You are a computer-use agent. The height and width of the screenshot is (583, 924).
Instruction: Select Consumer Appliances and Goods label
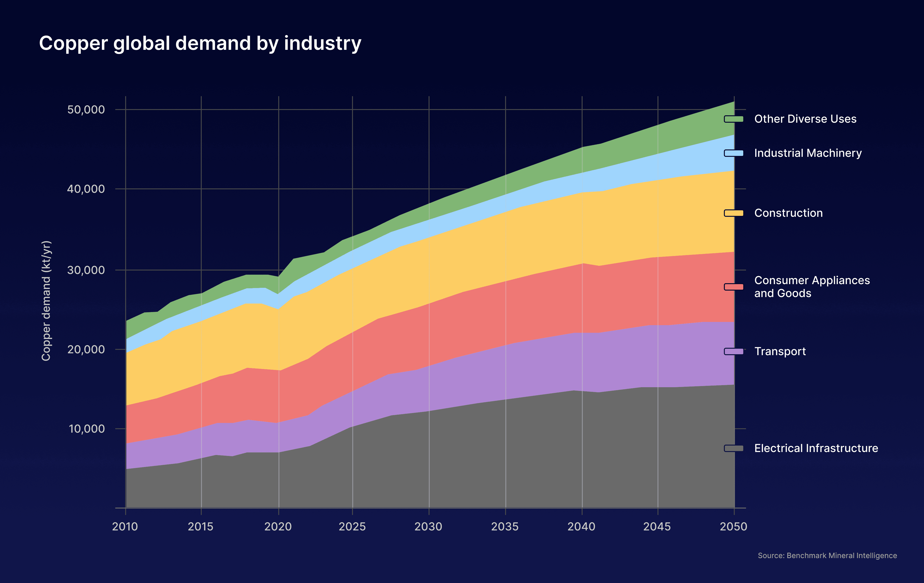(811, 287)
